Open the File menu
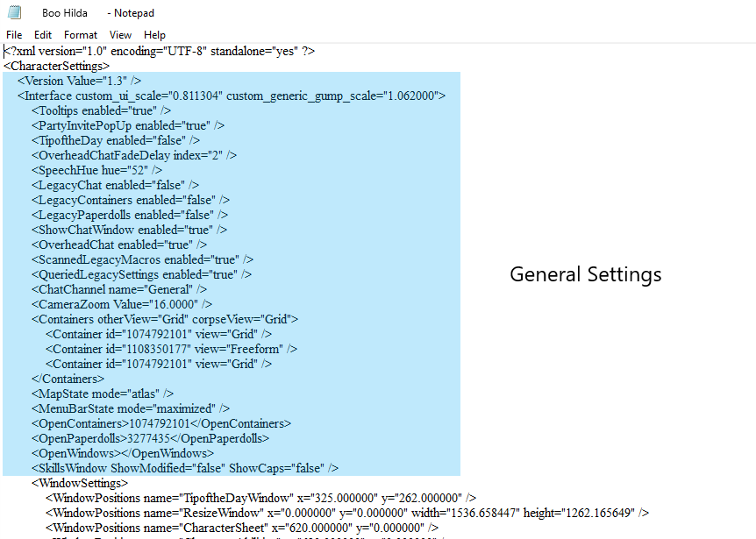 (x=13, y=34)
